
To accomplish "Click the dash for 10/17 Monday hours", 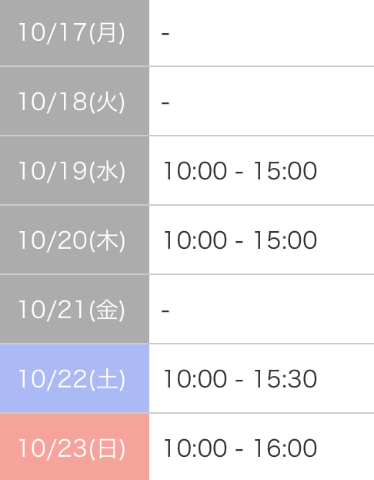I will pyautogui.click(x=165, y=33).
